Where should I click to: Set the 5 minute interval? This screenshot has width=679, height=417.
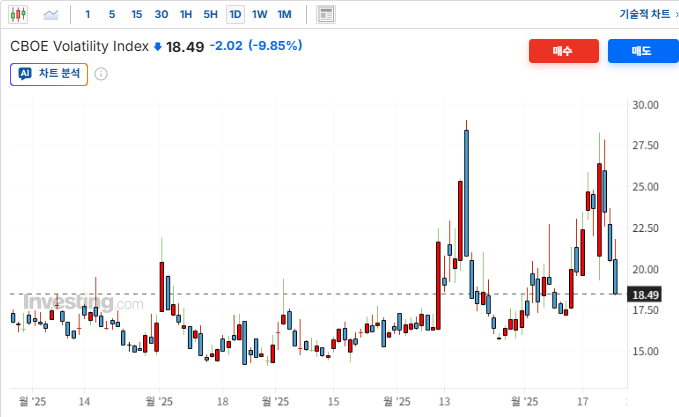tap(112, 14)
